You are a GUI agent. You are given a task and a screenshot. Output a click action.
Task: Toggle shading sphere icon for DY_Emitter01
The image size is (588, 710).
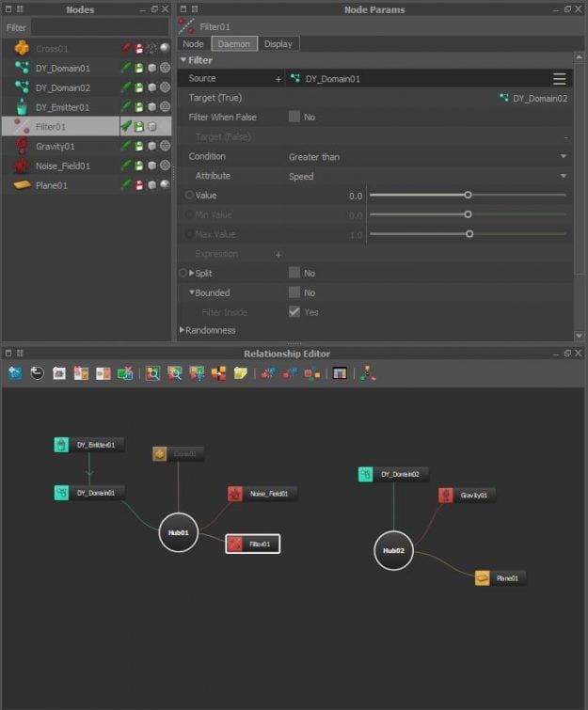coord(165,107)
